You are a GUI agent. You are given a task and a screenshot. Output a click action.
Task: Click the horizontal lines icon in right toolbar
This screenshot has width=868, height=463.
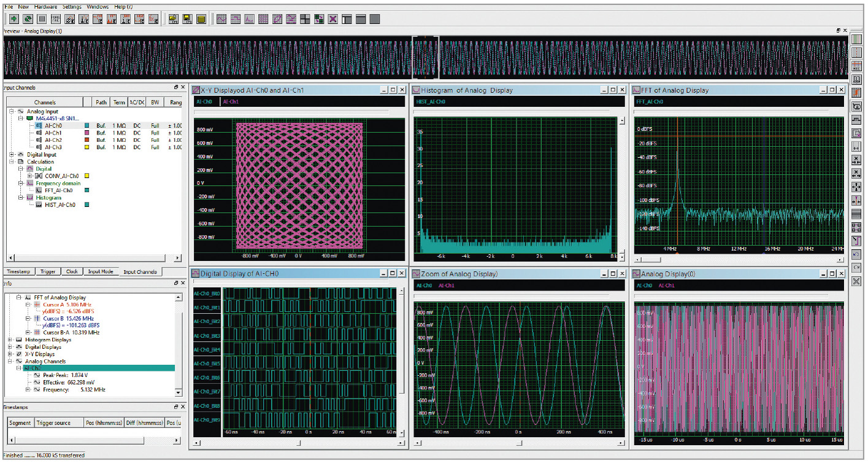[857, 214]
